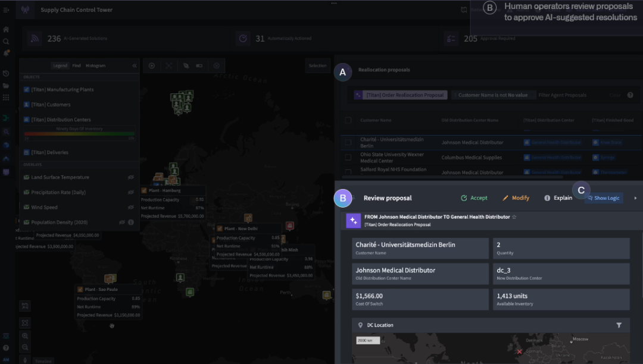Switch to the Histogram tab
This screenshot has height=364, width=643.
click(95, 65)
